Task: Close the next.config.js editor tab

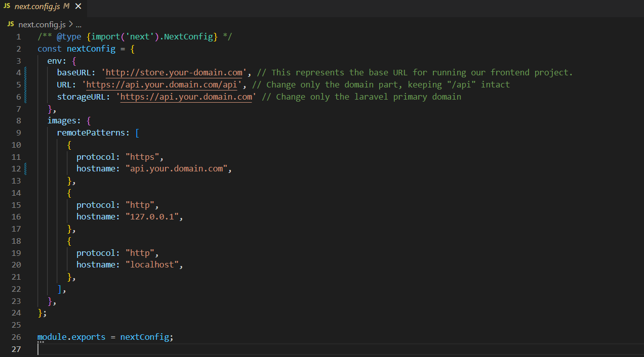Action: (x=78, y=6)
